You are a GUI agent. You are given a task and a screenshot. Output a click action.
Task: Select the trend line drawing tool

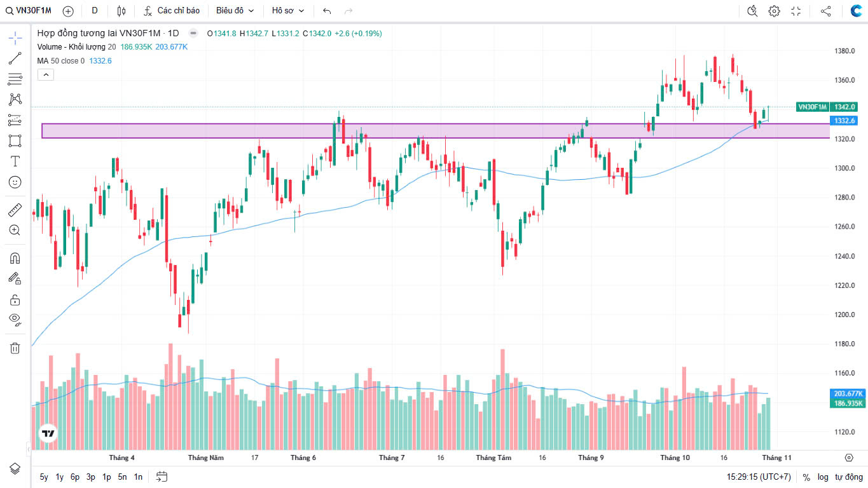pyautogui.click(x=15, y=58)
